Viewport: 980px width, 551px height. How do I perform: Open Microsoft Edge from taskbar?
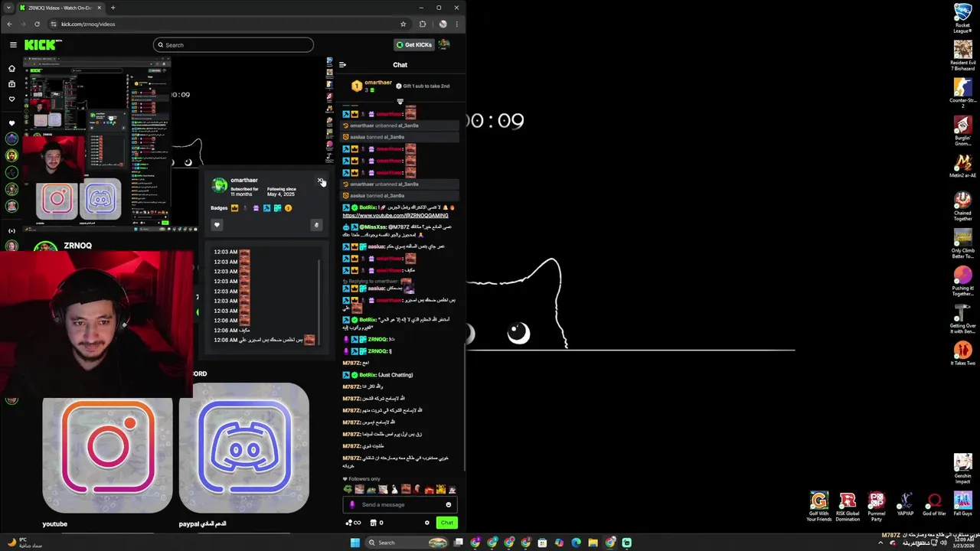point(576,543)
